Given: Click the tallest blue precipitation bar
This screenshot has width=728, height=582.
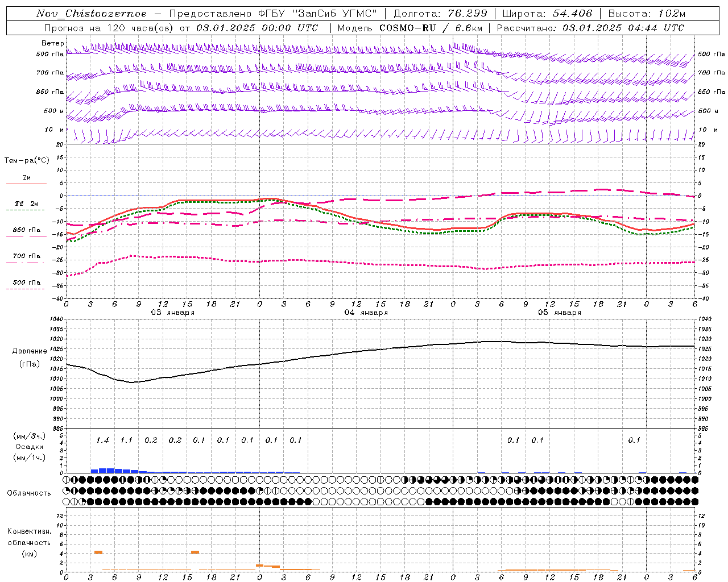Looking at the screenshot, I should click(106, 471).
